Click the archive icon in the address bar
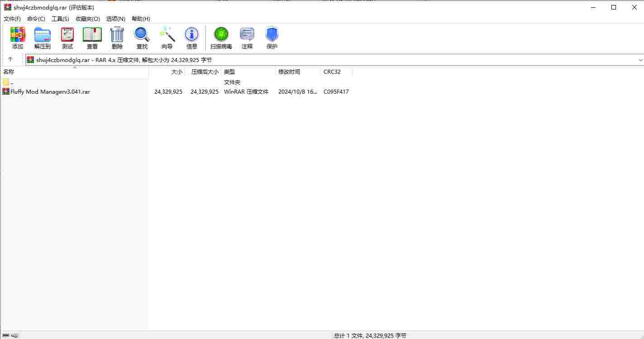Viewport: 644px width, 339px height. pos(30,60)
